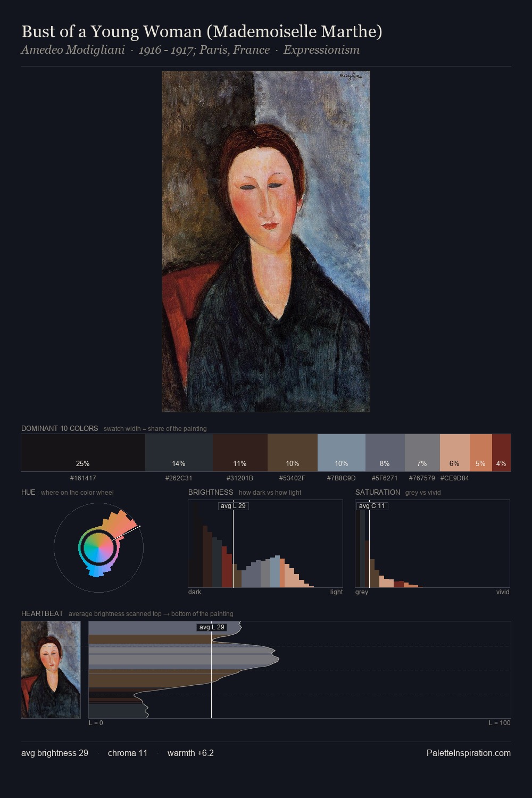Image resolution: width=532 pixels, height=798 pixels.
Task: Click the 'L = 100' axis label
Action: pos(500,722)
